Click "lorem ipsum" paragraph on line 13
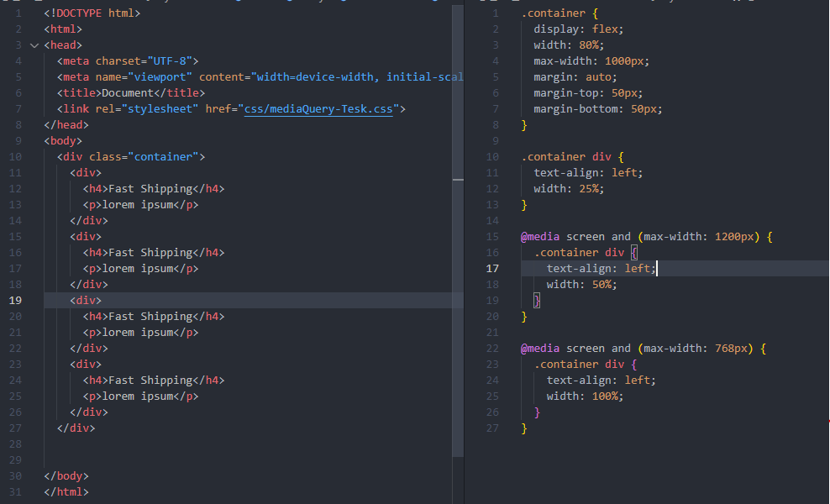Image resolution: width=830 pixels, height=504 pixels. pyautogui.click(x=137, y=204)
